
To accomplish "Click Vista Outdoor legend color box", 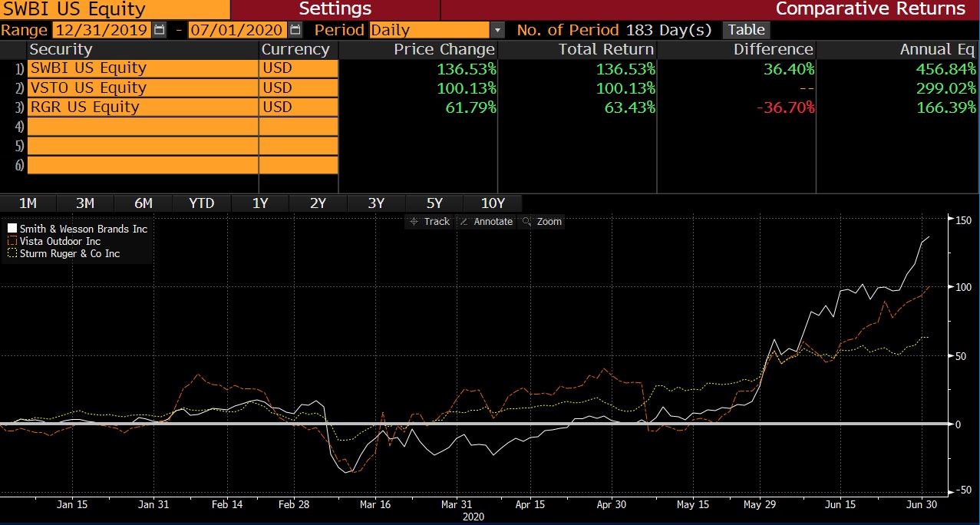I will 12,241.
